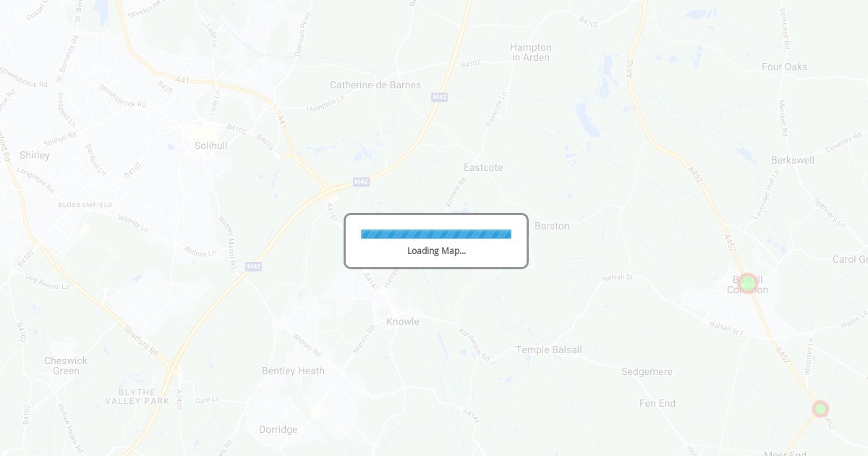Select the Barston village label
This screenshot has width=868, height=456.
[552, 226]
